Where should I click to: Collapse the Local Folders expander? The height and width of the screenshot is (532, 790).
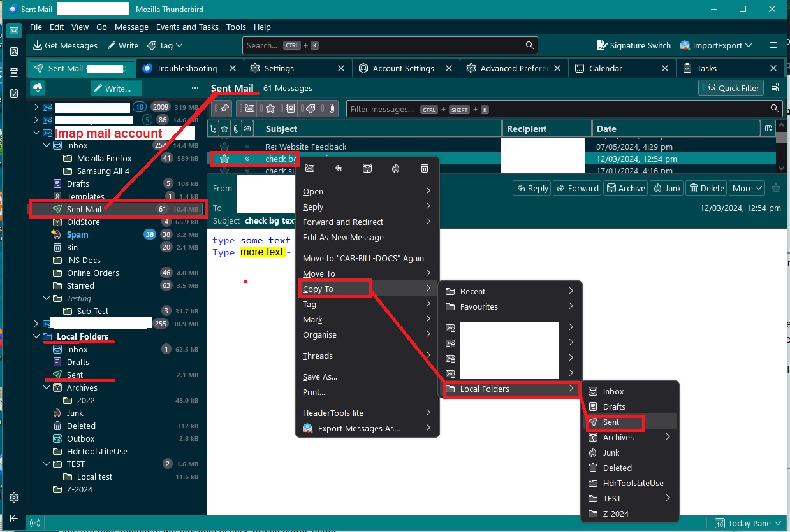(x=36, y=336)
